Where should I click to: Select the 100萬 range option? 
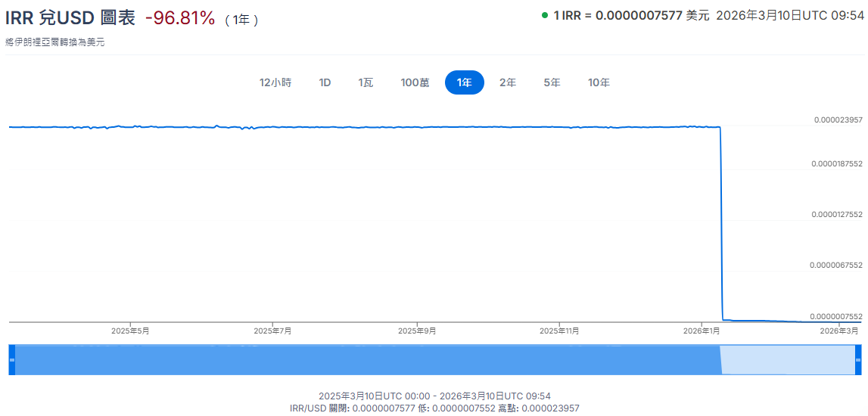pyautogui.click(x=415, y=82)
